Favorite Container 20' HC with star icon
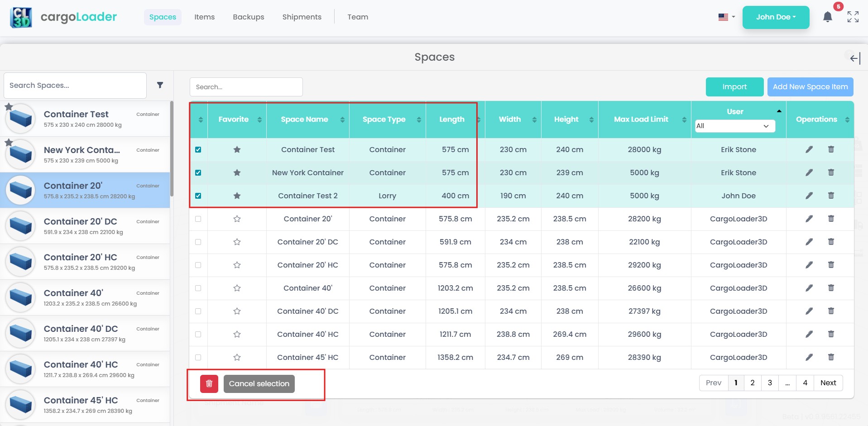This screenshot has width=868, height=426. click(x=237, y=265)
